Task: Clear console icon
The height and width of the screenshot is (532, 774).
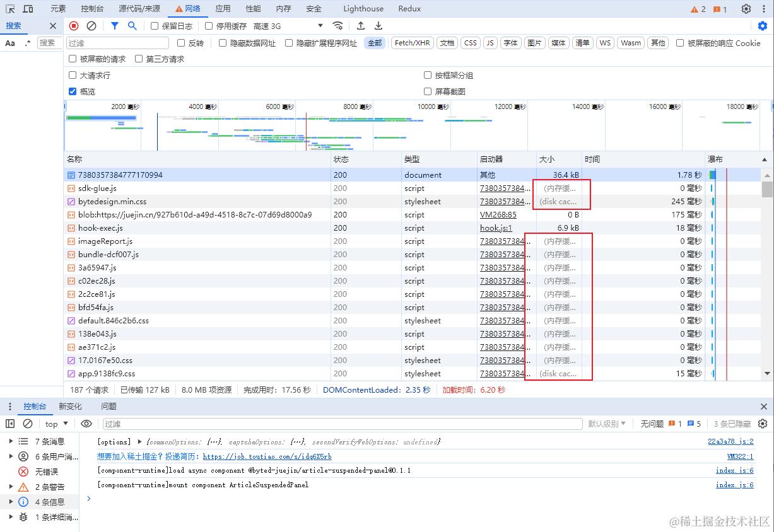Action: tap(28, 424)
